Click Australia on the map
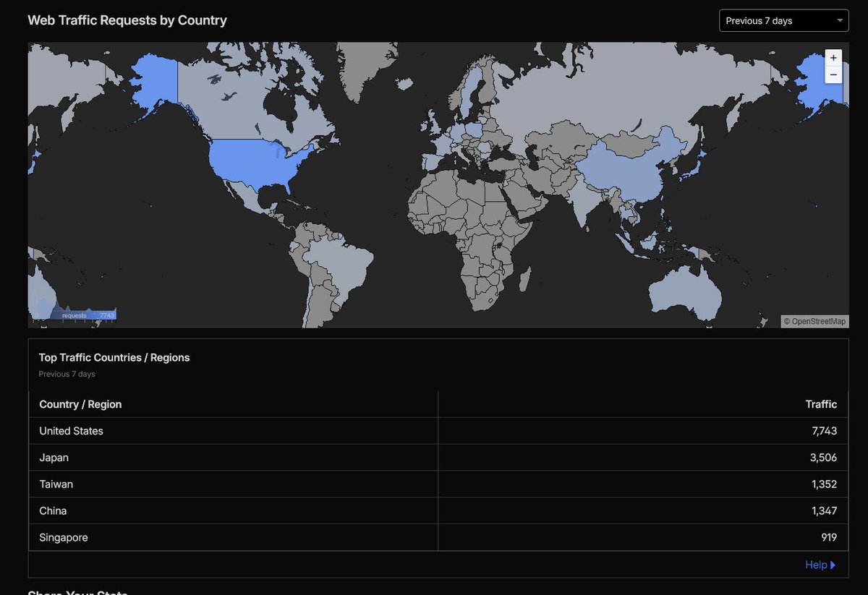 click(684, 293)
